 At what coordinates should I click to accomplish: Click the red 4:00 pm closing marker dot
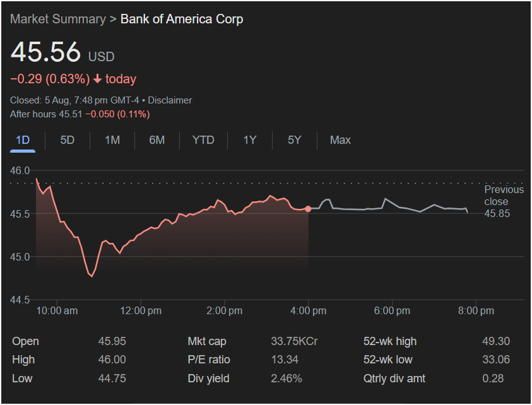[308, 209]
